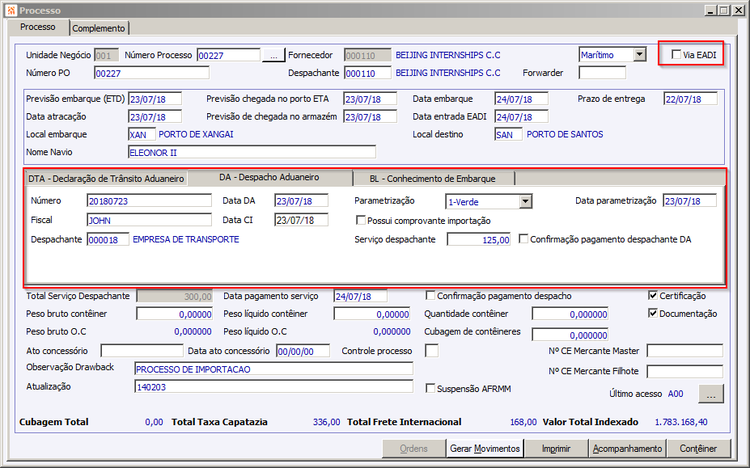
Task: Click Nº CE Mercante Master field
Action: coord(684,351)
